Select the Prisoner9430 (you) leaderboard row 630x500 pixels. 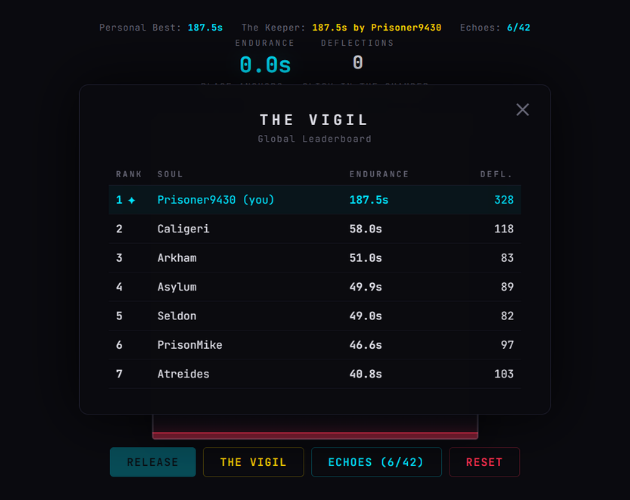click(315, 200)
